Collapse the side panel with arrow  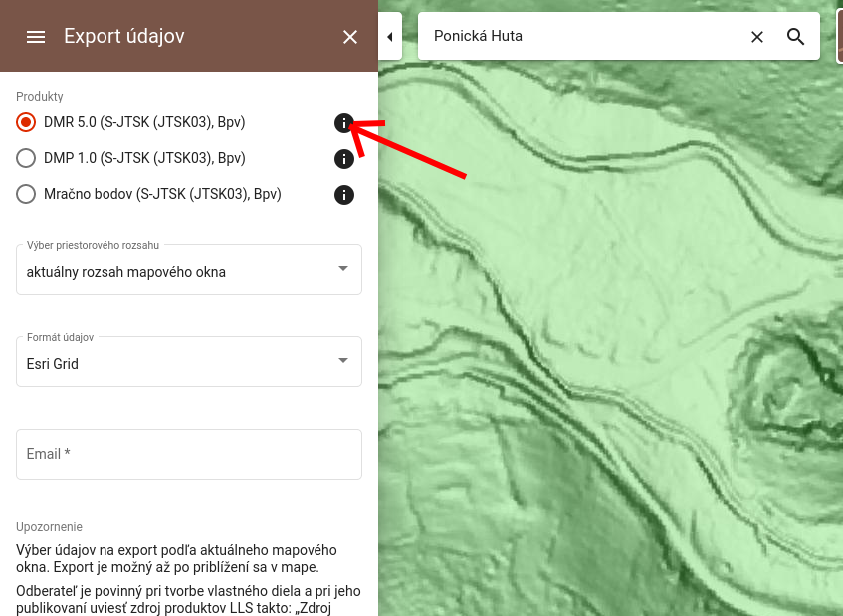pos(390,37)
